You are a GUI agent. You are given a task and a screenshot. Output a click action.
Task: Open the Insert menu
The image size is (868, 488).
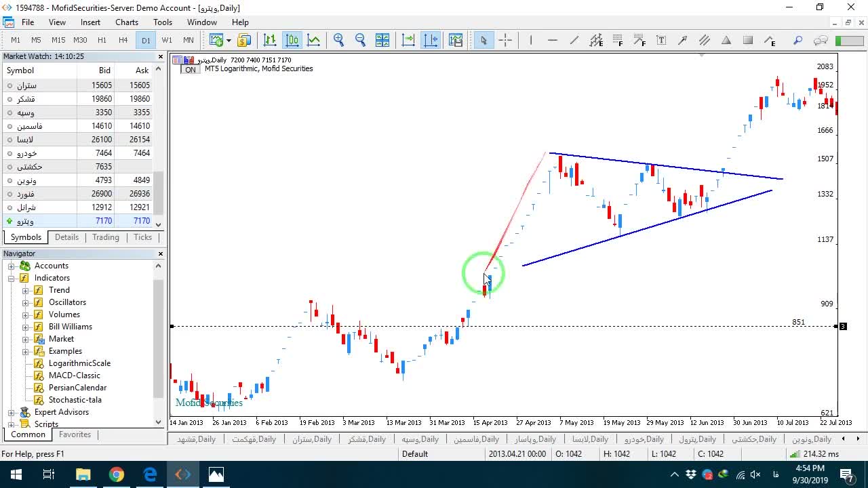click(90, 22)
